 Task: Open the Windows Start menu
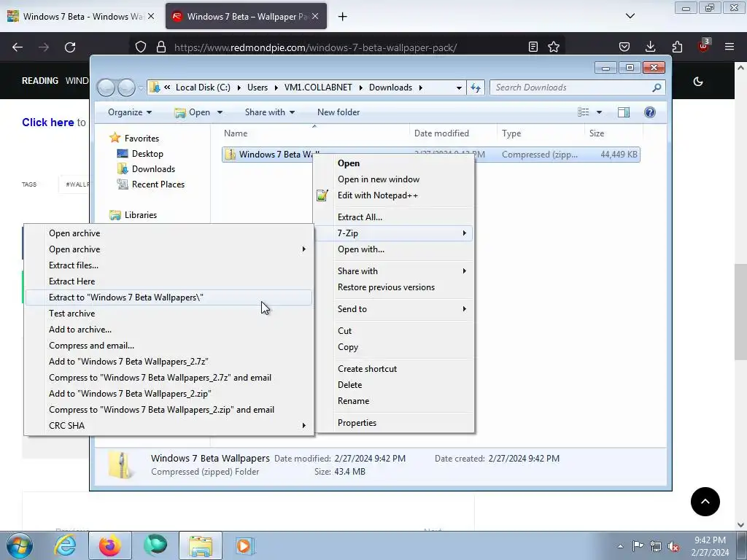pos(20,545)
